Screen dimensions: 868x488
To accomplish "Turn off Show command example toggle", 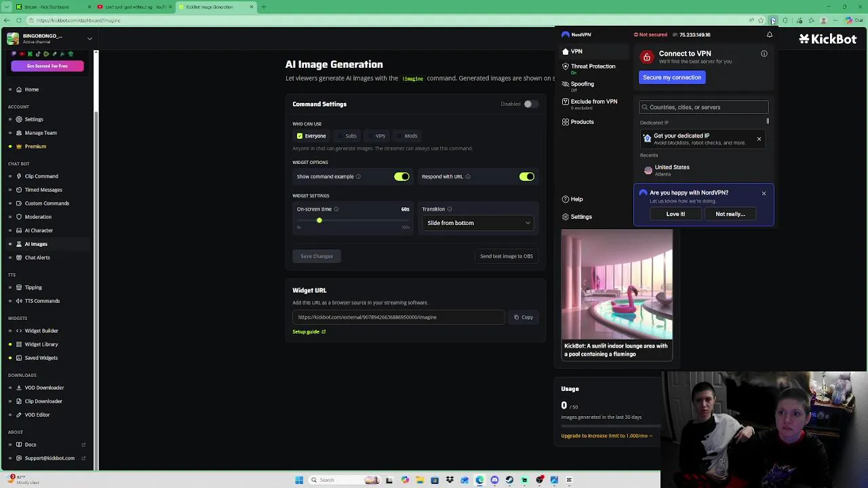I will coord(401,177).
